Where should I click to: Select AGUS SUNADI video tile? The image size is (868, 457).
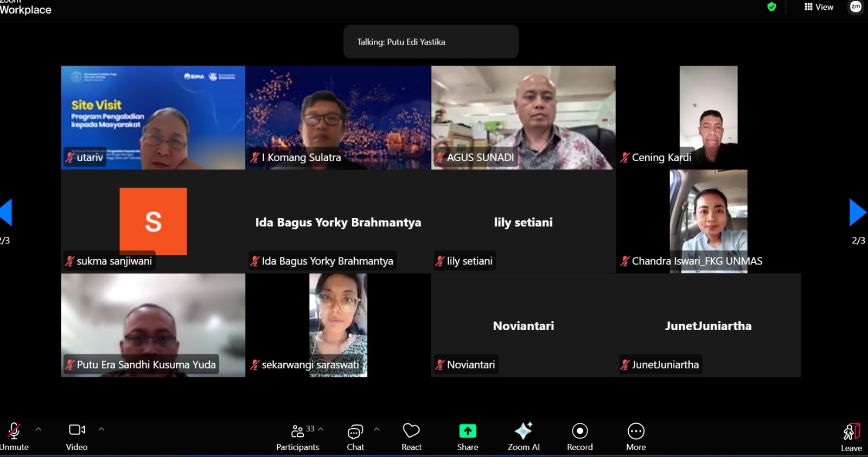tap(524, 118)
